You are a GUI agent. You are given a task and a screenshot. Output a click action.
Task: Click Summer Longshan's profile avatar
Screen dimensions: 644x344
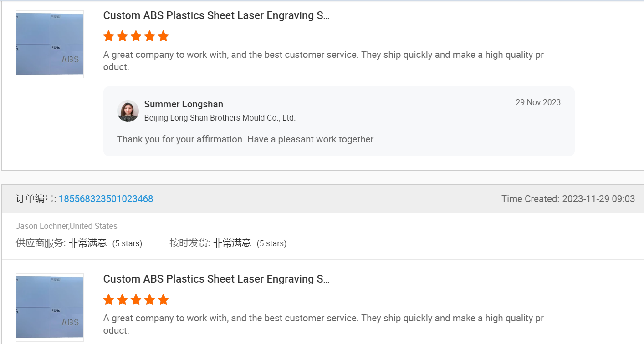point(128,111)
